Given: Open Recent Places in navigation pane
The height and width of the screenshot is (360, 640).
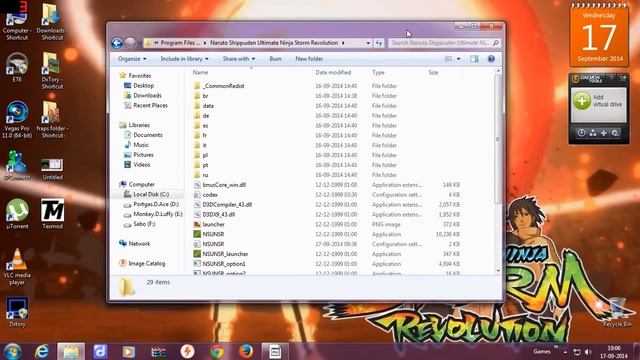Looking at the screenshot, I should (x=150, y=105).
